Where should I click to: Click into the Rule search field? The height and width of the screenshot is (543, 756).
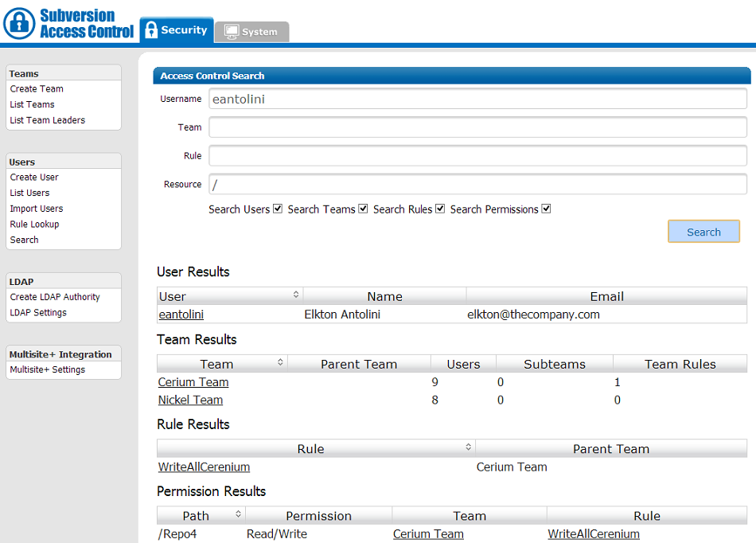477,156
